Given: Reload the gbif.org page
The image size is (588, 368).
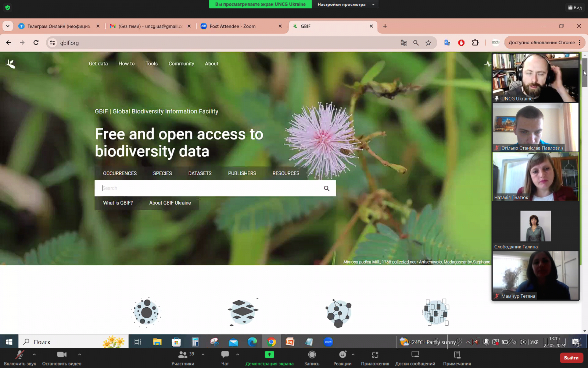Looking at the screenshot, I should pos(36,43).
